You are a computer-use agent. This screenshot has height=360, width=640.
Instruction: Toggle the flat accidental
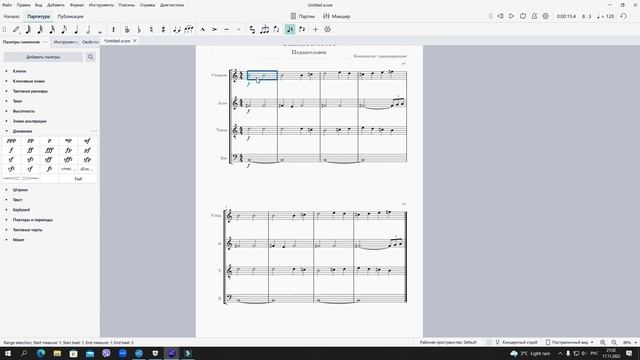[139, 29]
